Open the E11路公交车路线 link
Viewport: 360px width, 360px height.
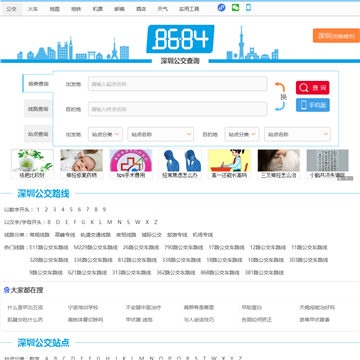click(49, 247)
